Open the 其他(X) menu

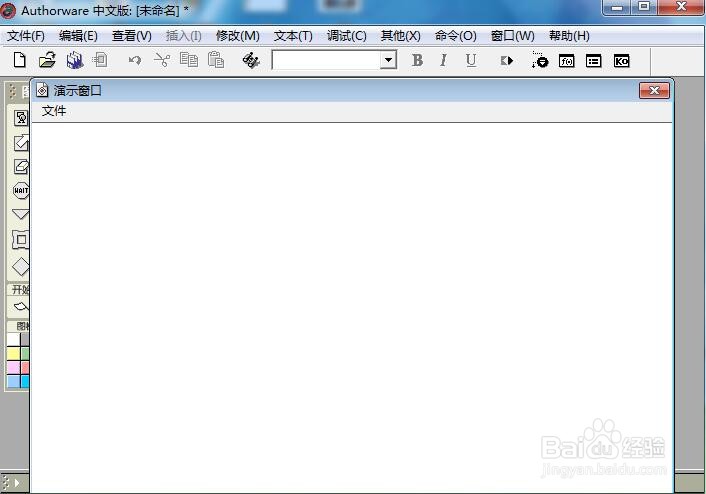pos(400,36)
